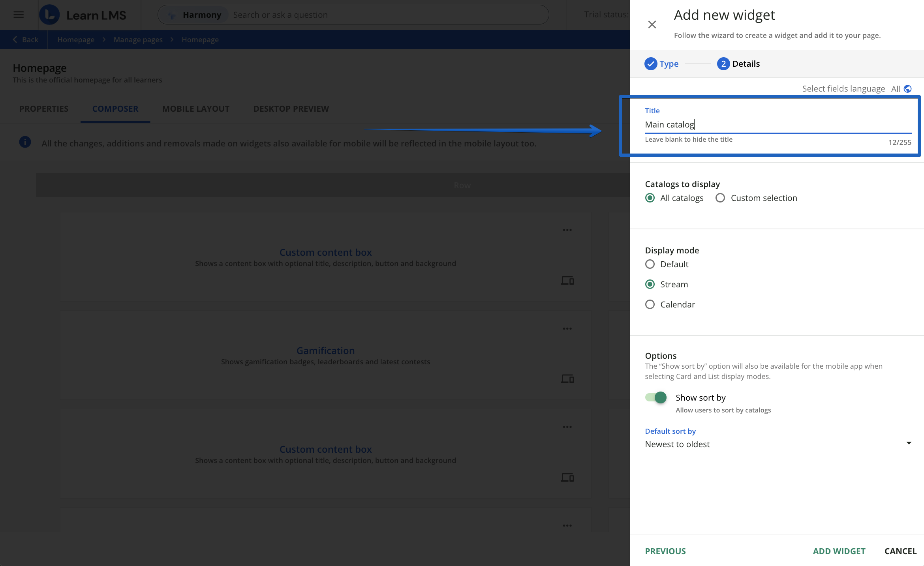
Task: Click the Add Widget button
Action: pyautogui.click(x=839, y=551)
